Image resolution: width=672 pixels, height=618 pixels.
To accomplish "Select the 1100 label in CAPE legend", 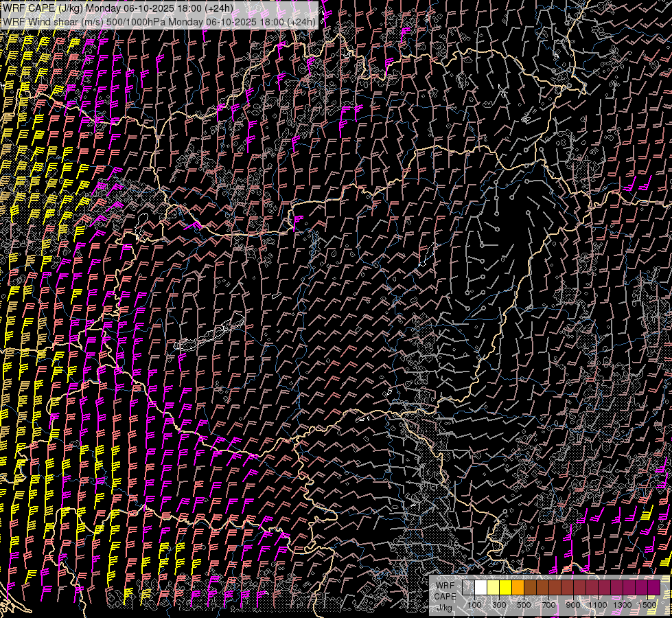I will click(598, 605).
